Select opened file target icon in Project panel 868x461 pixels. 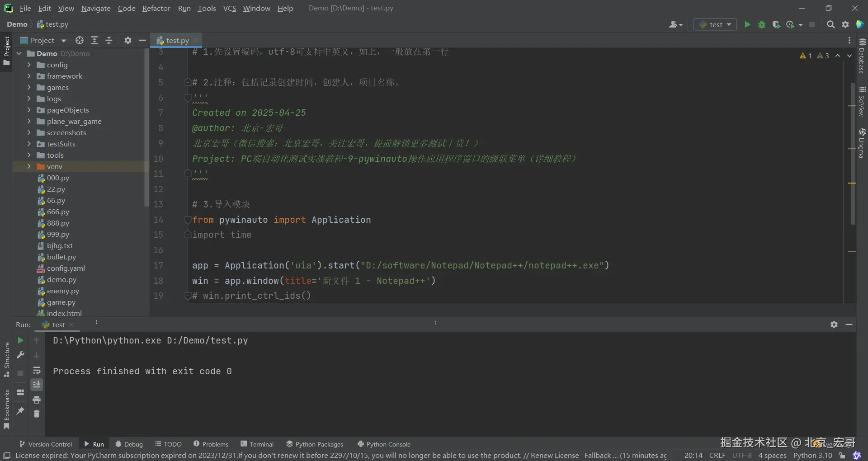point(80,40)
